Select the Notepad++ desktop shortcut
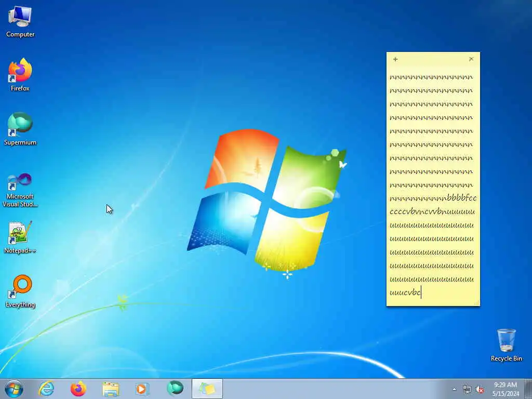The width and height of the screenshot is (532, 399). (x=20, y=237)
